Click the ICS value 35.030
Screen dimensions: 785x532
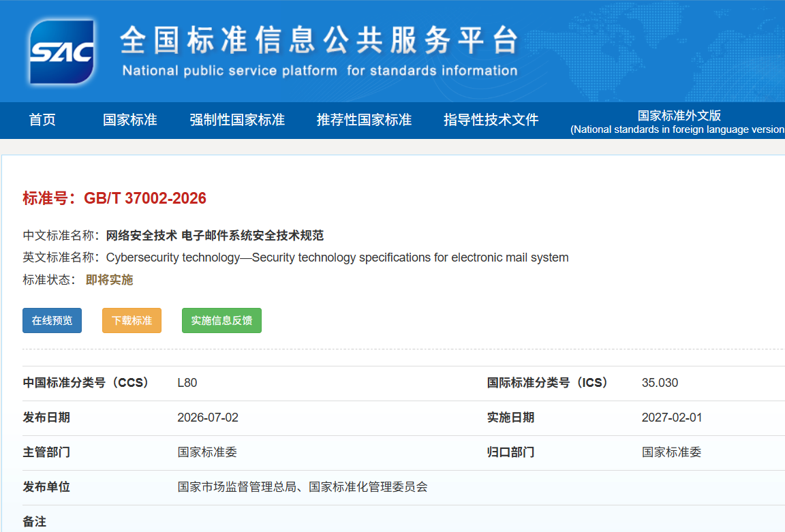tap(660, 383)
